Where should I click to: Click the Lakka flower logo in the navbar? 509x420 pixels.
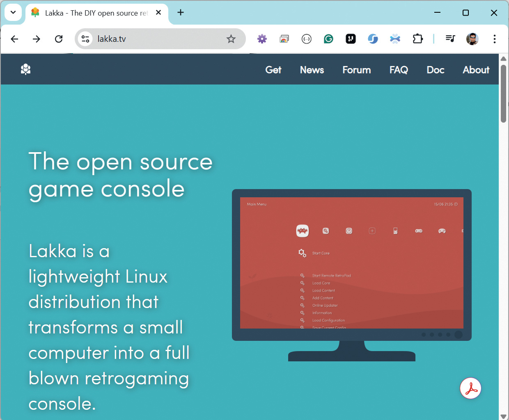pos(26,69)
